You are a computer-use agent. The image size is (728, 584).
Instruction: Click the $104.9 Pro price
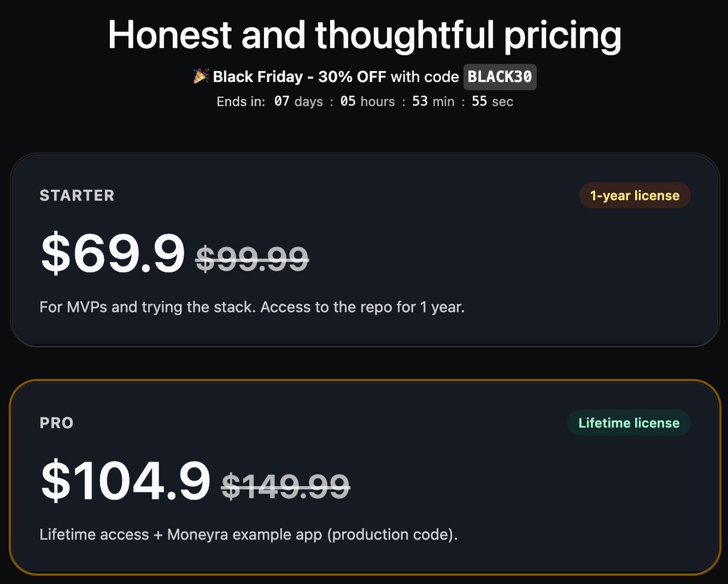[x=125, y=480]
